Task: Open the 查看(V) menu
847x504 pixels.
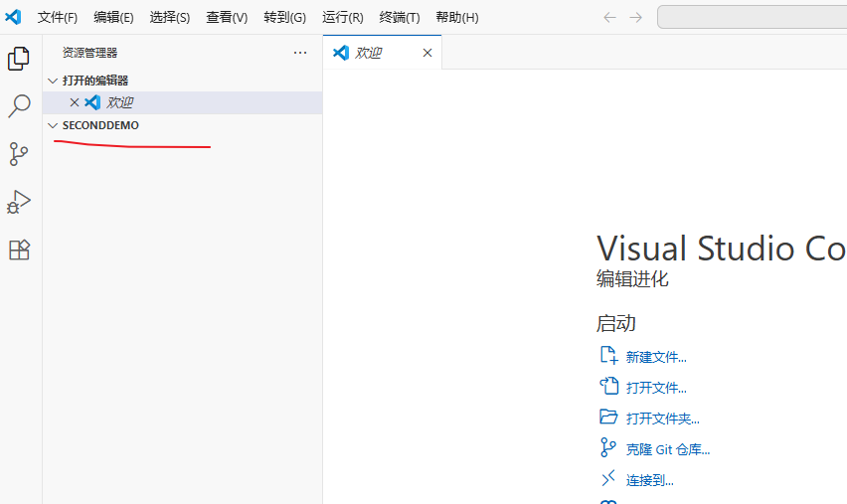Action: [227, 17]
